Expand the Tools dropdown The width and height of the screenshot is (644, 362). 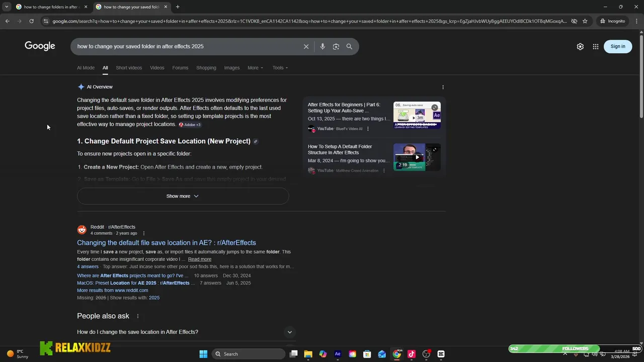(280, 68)
